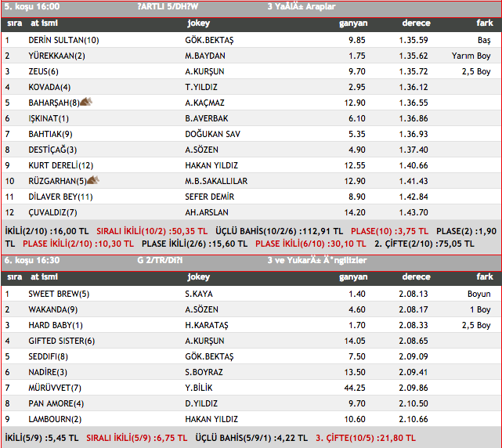502x448 pixels.
Task: Open horse DERİN SULTAN(10) details
Action: 63,40
